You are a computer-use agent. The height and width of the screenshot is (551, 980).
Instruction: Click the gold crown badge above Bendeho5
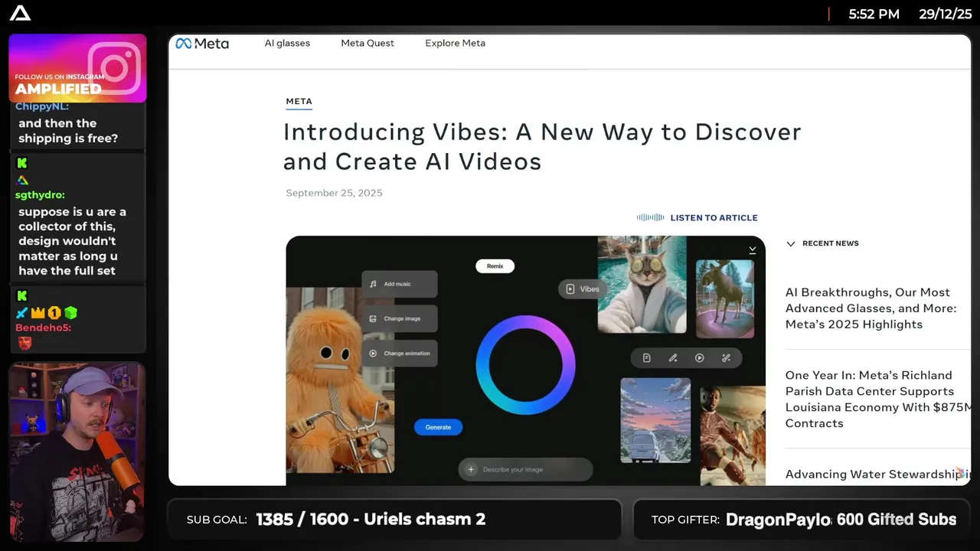click(38, 313)
